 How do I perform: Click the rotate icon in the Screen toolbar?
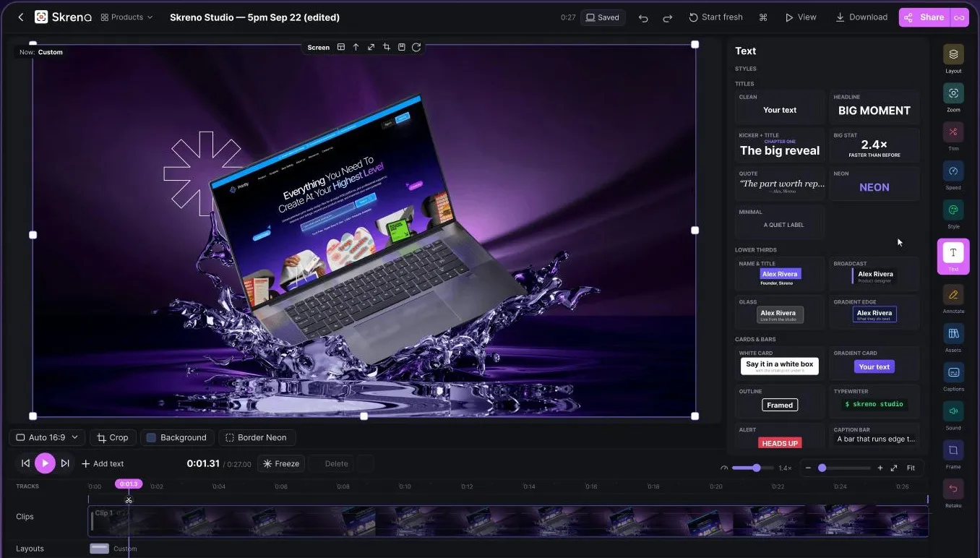click(x=416, y=47)
